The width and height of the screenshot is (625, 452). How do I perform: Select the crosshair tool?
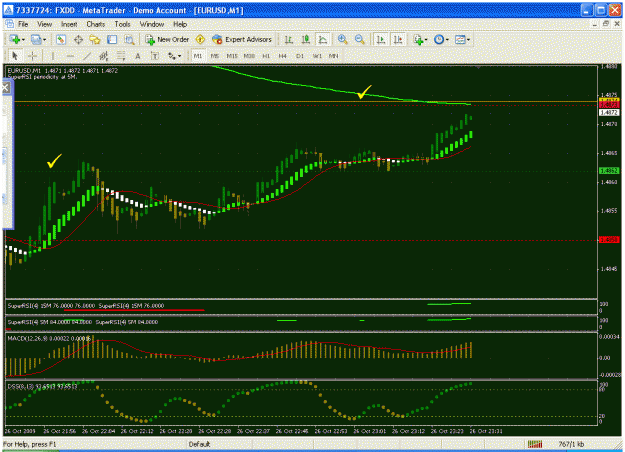click(33, 56)
